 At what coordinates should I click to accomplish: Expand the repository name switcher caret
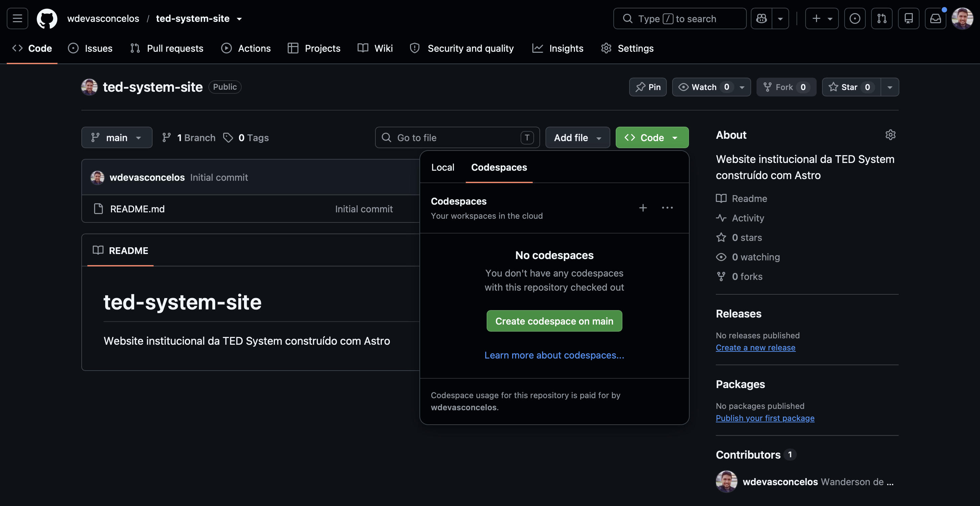pyautogui.click(x=239, y=18)
